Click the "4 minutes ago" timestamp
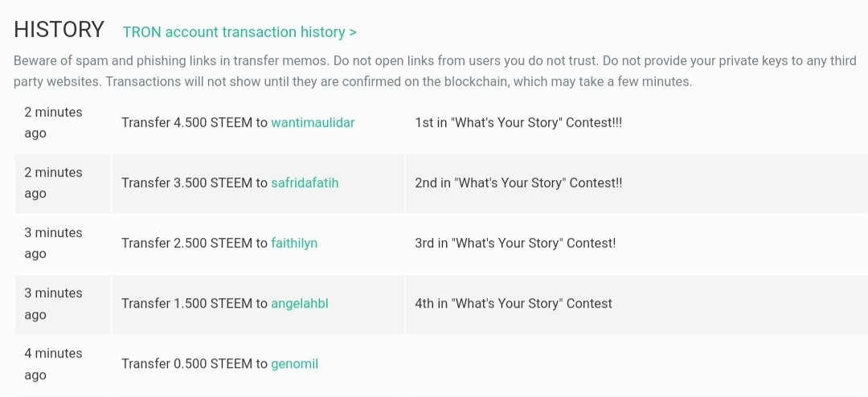The height and width of the screenshot is (397, 868). pyautogui.click(x=53, y=364)
